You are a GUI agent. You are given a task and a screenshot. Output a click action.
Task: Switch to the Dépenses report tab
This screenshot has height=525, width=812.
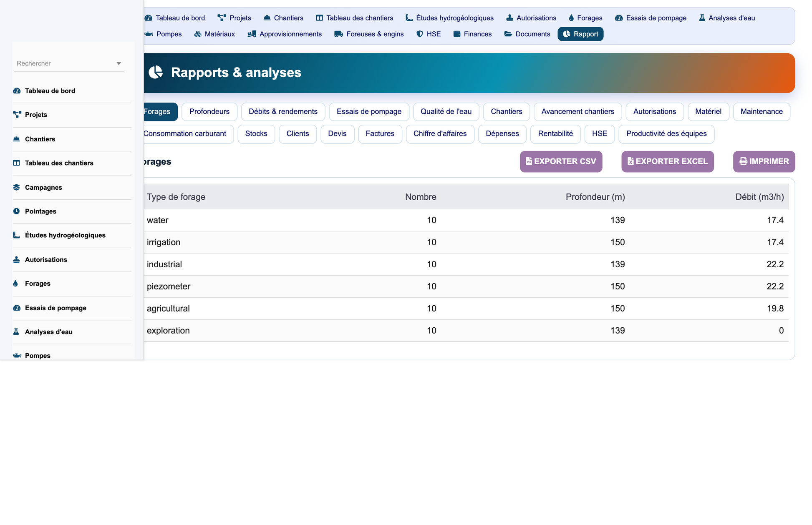point(502,134)
